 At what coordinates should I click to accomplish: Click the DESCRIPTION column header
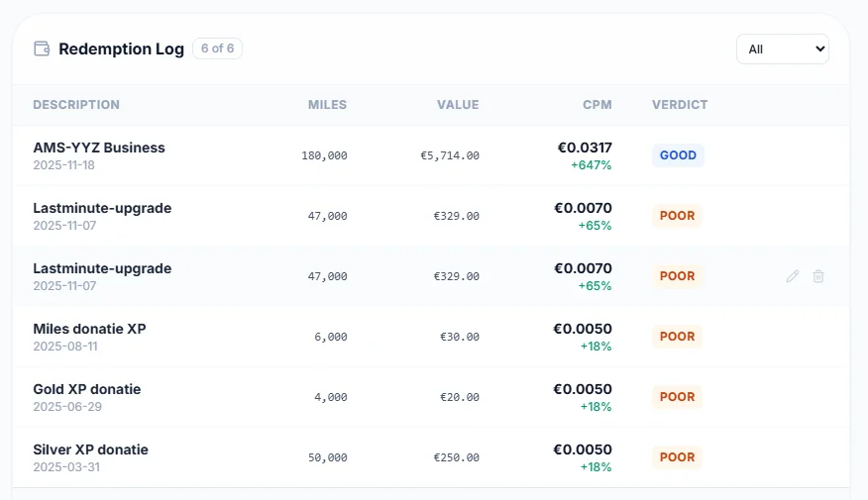click(76, 105)
